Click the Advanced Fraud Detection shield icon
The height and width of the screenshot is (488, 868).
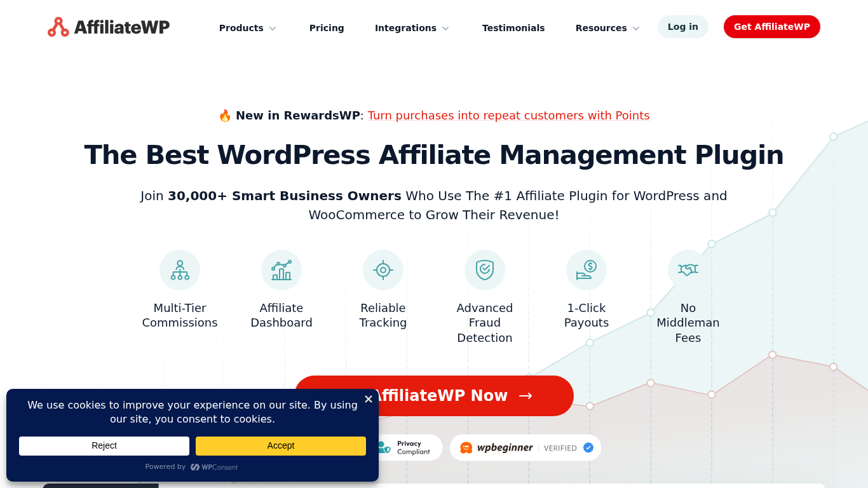[x=485, y=269]
